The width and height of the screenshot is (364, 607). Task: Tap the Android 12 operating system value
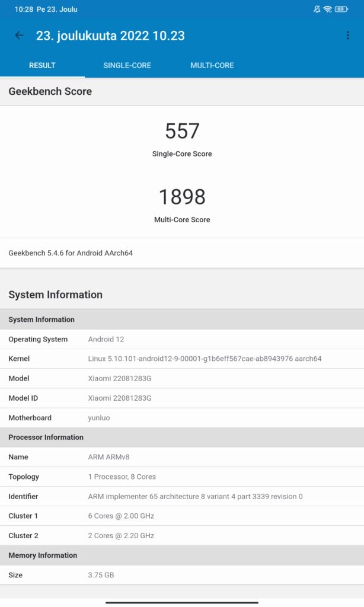106,339
